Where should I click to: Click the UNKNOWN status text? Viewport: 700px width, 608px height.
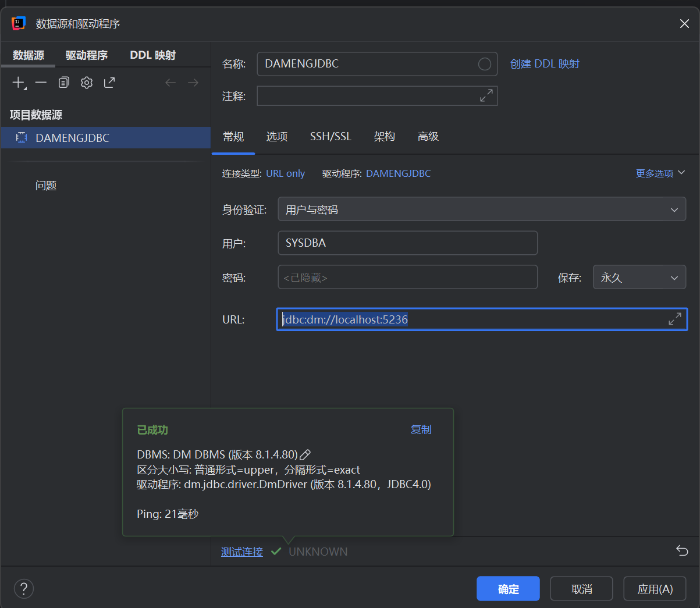click(x=318, y=552)
